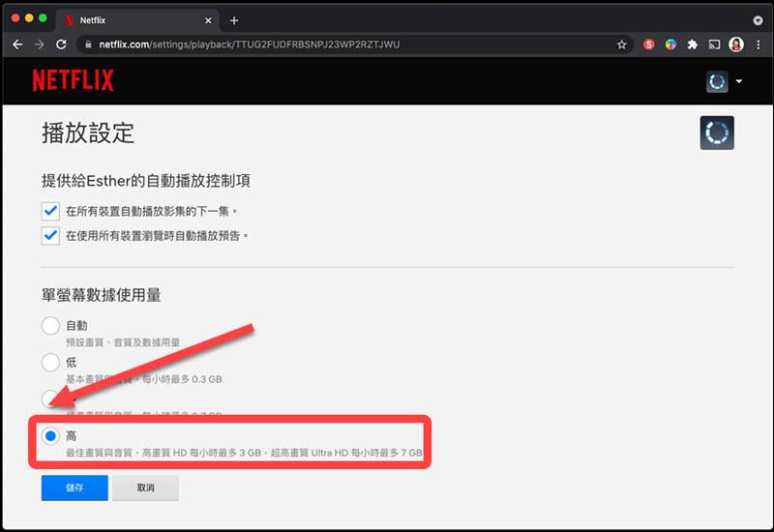Open the Chrome extensions puzzle icon
This screenshot has height=532, width=774.
click(692, 44)
